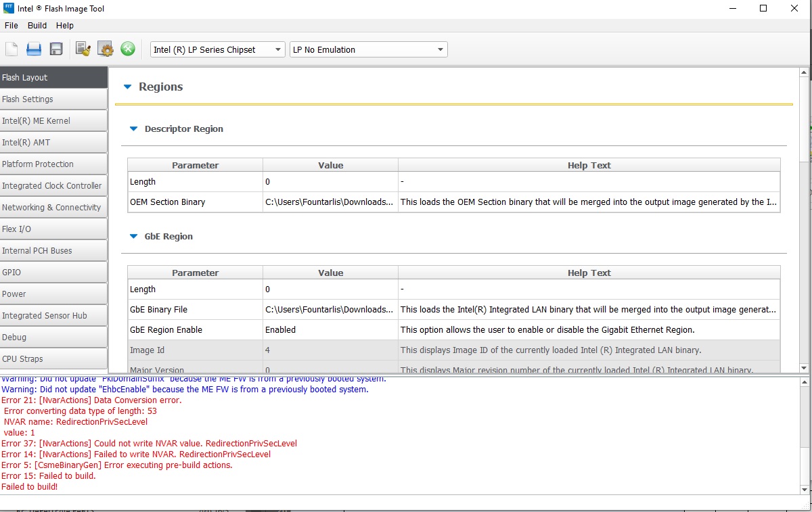Click the green Build image icon
This screenshot has height=512, width=812.
[x=128, y=49]
